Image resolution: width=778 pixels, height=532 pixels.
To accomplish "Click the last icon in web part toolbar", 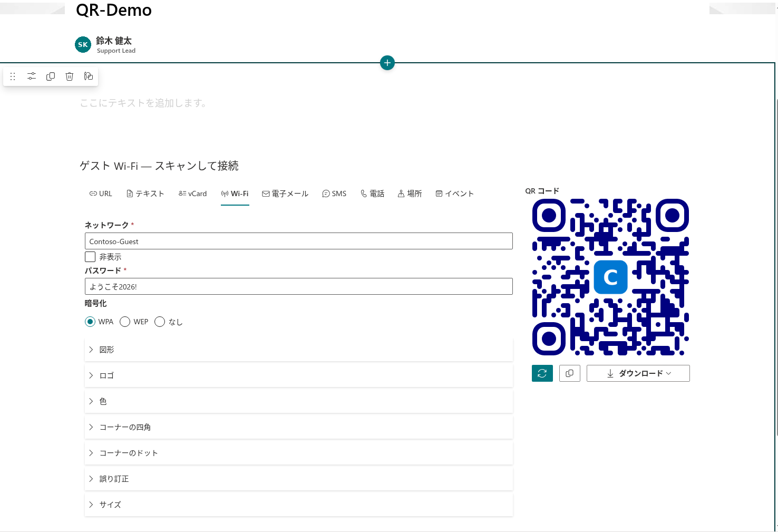I will pos(88,76).
